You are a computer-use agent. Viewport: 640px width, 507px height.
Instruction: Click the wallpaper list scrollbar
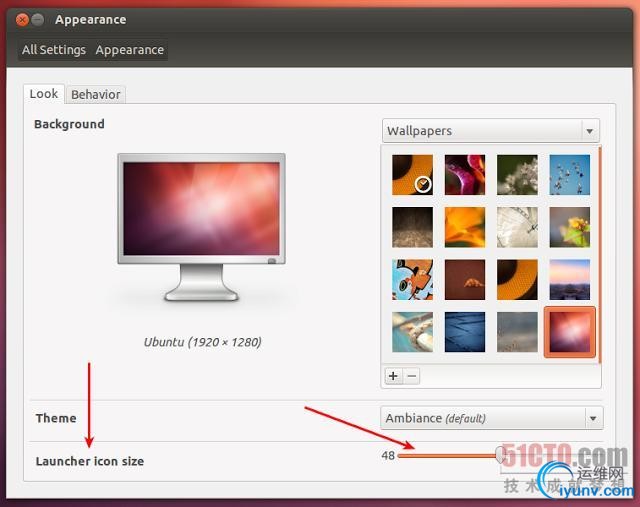[600, 255]
